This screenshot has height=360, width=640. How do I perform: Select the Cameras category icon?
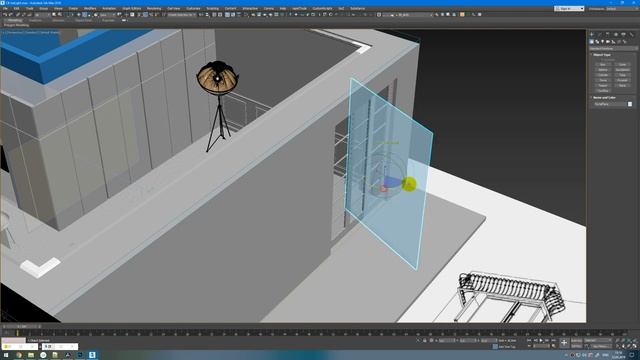click(608, 42)
